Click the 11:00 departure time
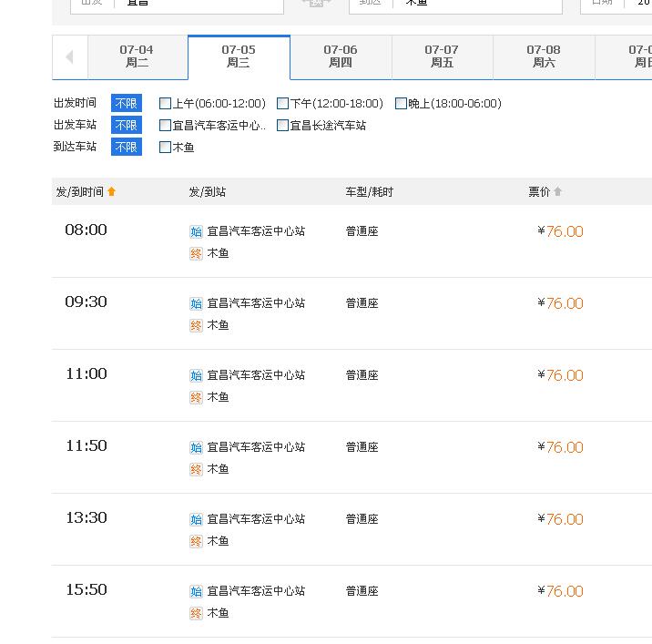Screen dimensions: 652x644 coord(87,374)
